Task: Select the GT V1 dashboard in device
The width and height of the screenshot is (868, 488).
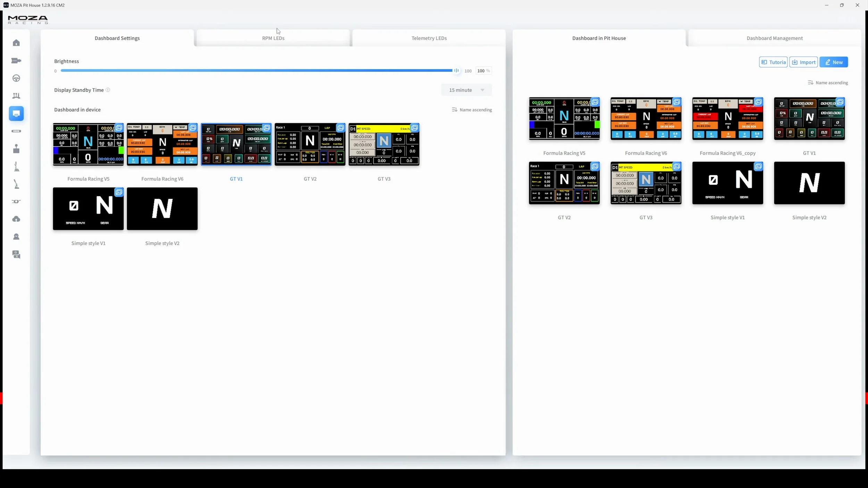Action: coord(236,144)
